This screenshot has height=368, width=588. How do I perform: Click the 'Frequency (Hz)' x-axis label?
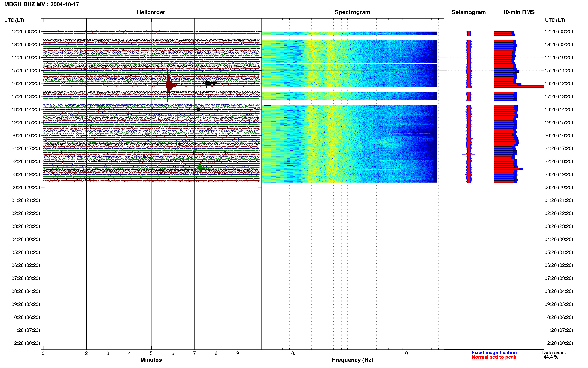click(x=352, y=360)
